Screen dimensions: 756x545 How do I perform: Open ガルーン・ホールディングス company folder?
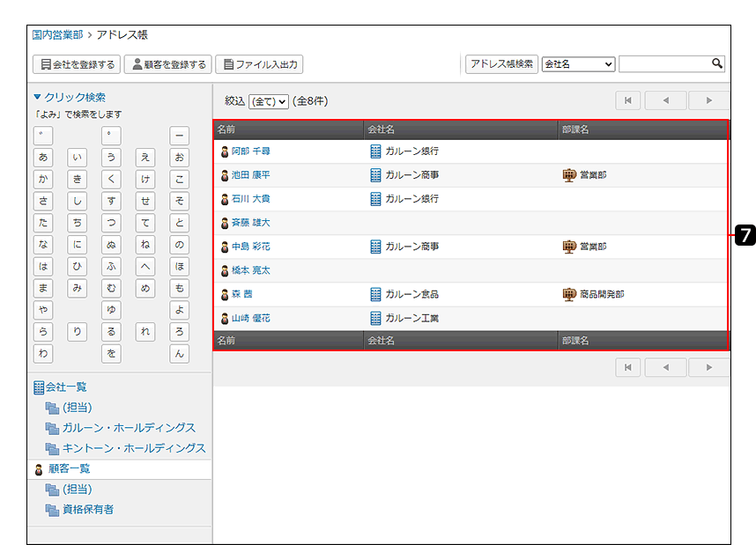[x=129, y=427]
